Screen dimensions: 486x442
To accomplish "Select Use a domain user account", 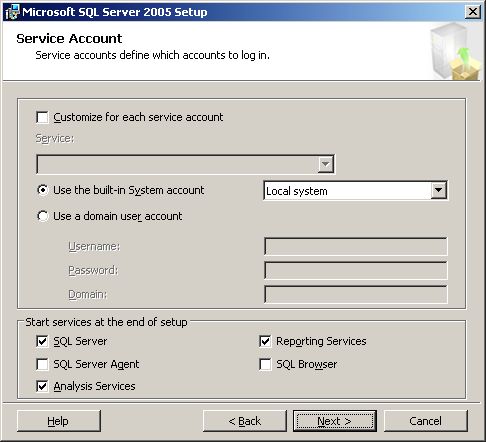I will 43,216.
